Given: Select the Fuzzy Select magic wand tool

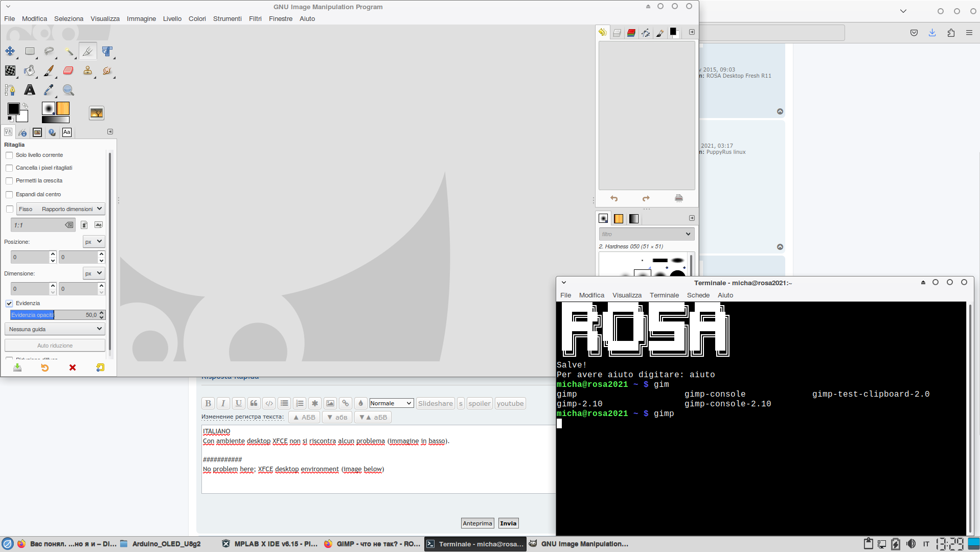Looking at the screenshot, I should click(x=69, y=51).
